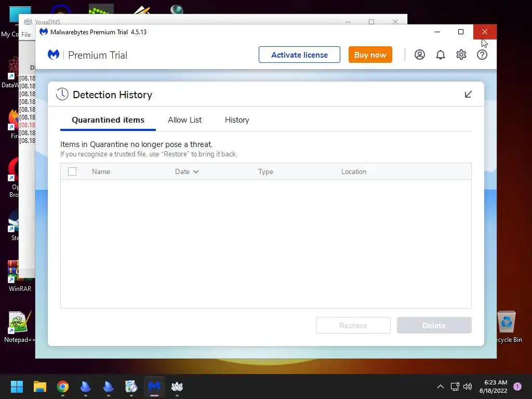This screenshot has height=399, width=532.
Task: Open the help question mark icon
Action: (x=482, y=55)
